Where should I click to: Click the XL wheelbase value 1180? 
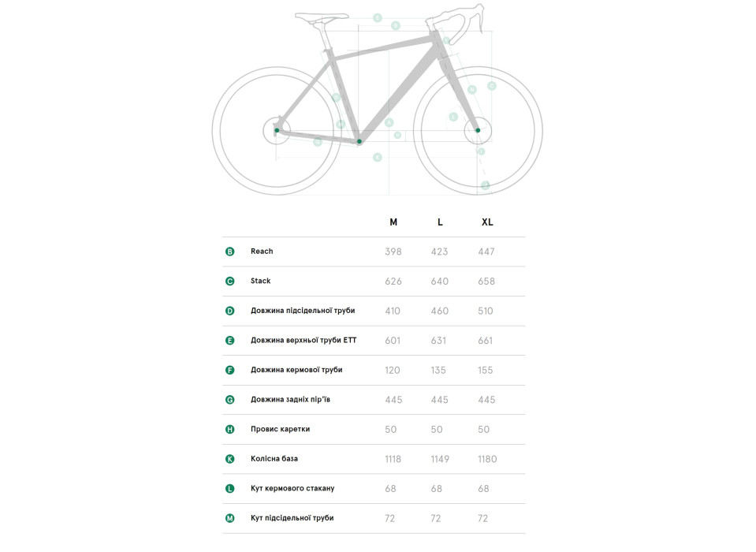click(x=487, y=459)
